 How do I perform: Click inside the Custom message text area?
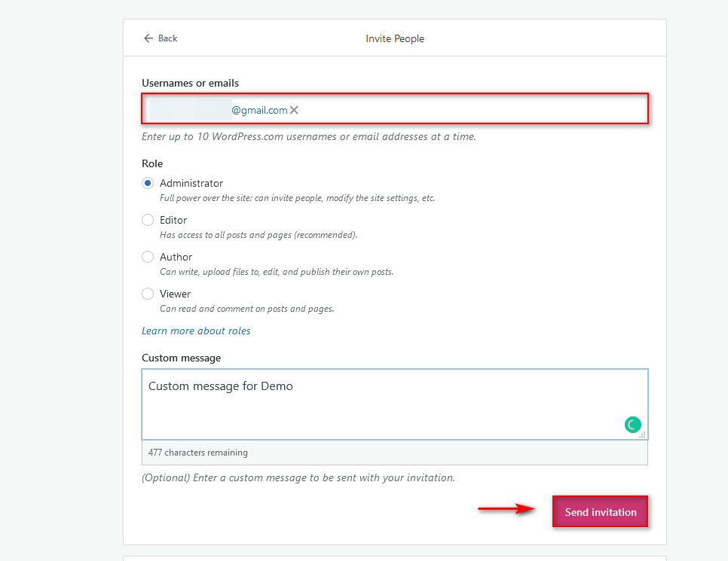[395, 404]
